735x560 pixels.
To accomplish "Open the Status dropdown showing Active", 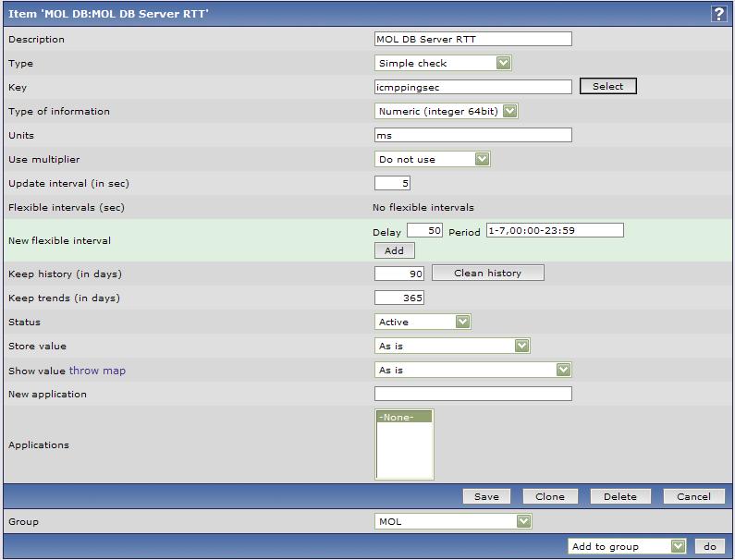I will (423, 322).
